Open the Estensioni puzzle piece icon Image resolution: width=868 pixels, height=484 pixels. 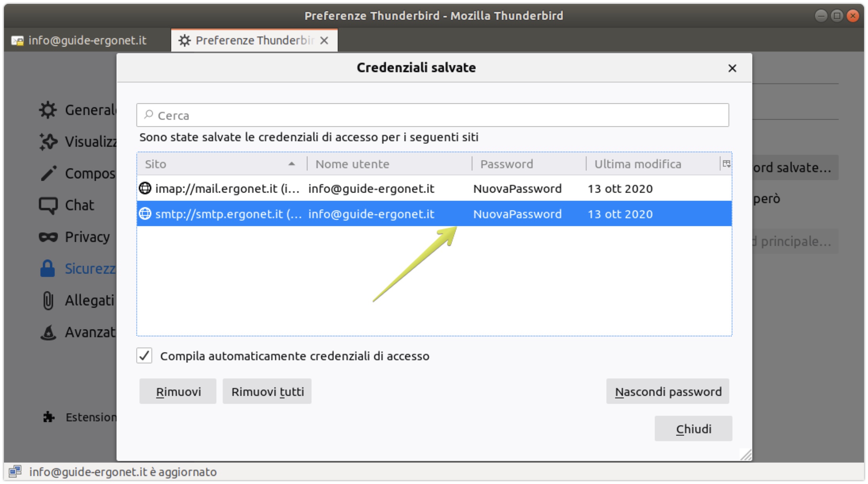[49, 417]
